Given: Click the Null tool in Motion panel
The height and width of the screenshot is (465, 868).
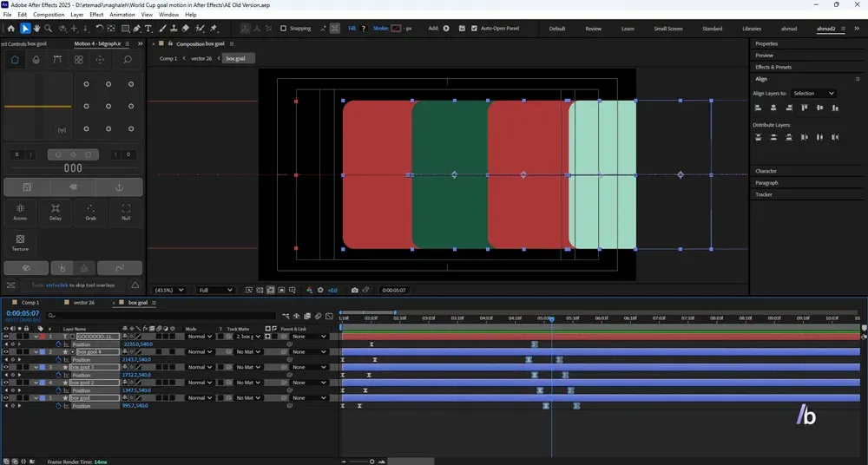Looking at the screenshot, I should click(126, 212).
